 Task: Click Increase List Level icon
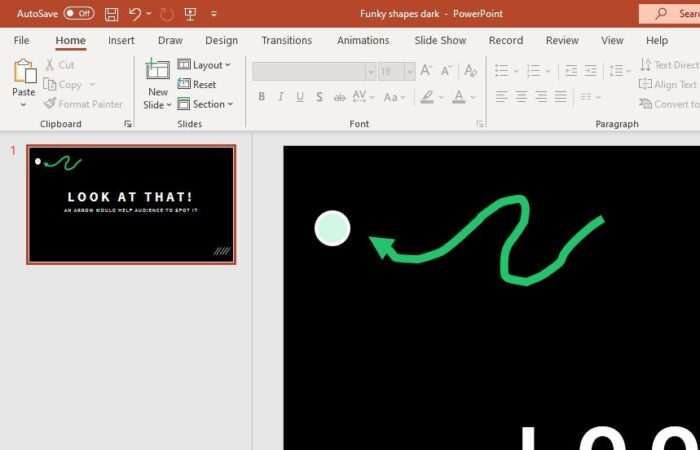590,71
